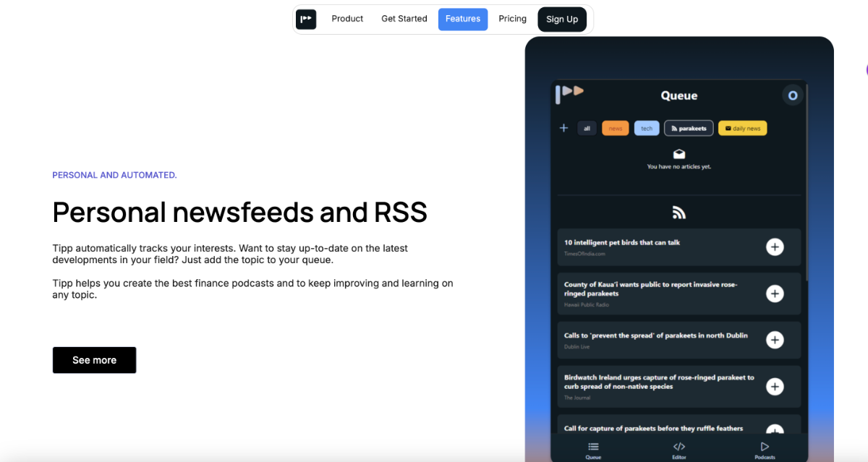Select the 'daily news' tag
This screenshot has width=868, height=462.
[743, 129]
